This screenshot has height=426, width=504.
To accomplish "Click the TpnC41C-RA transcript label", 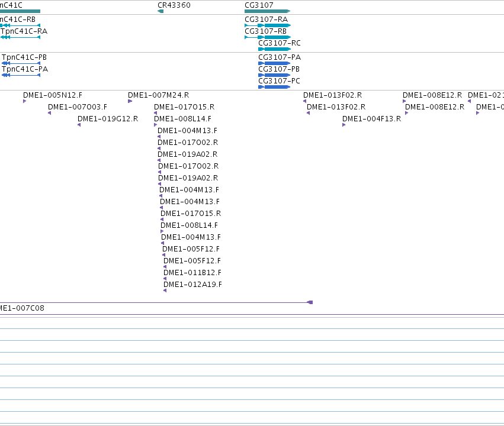I will point(24,31).
